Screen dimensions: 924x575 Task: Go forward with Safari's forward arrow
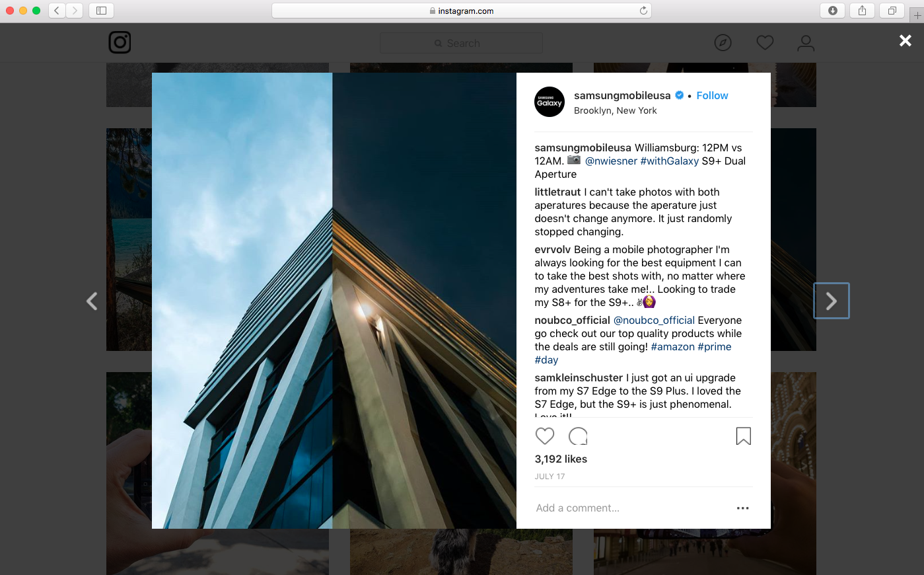point(74,11)
